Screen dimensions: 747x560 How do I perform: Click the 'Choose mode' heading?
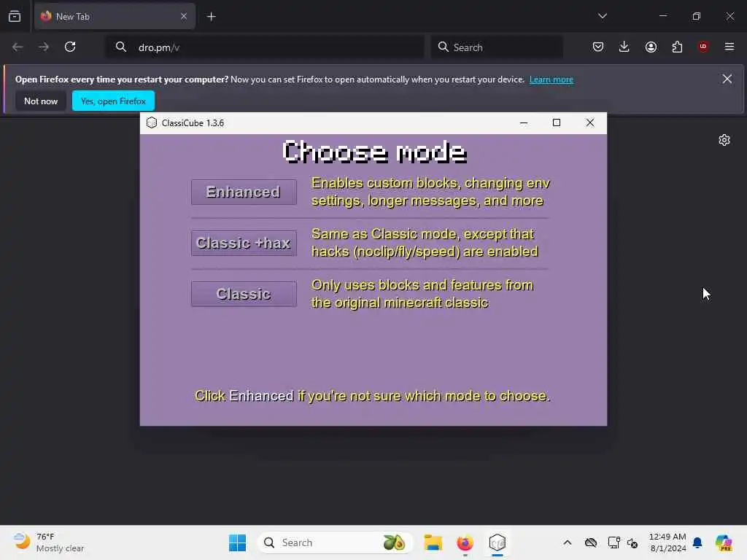pos(374,152)
